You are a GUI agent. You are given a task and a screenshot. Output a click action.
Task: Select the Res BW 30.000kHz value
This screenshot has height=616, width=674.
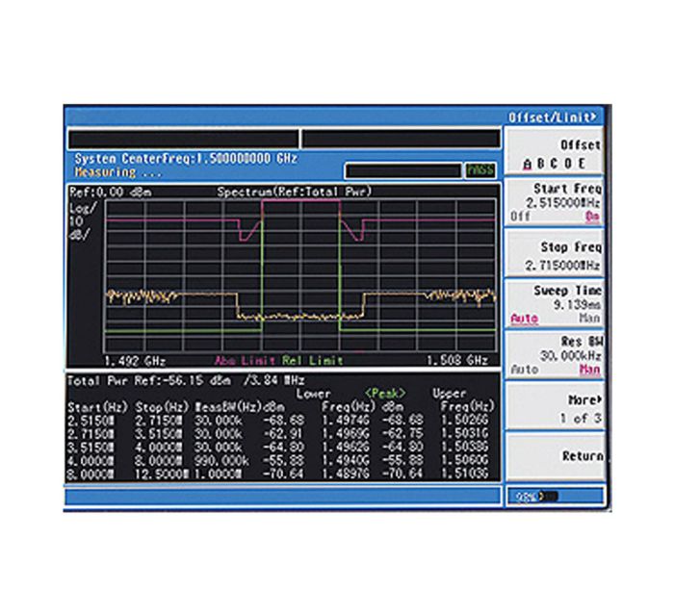570,356
